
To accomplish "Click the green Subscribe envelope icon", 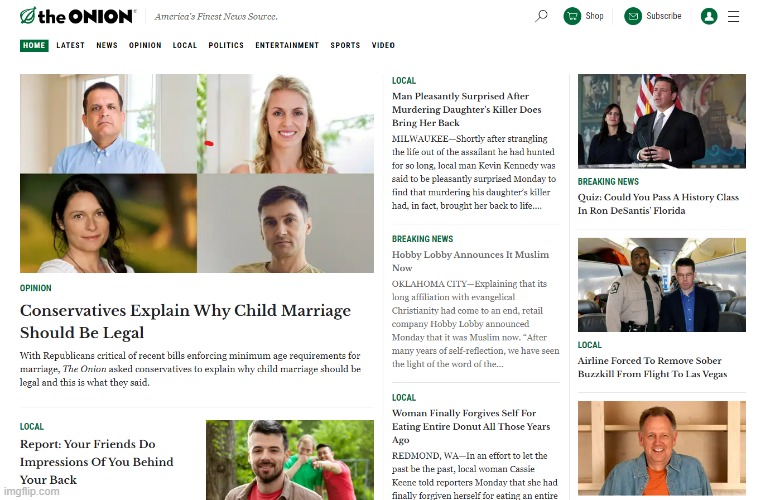I will point(633,16).
